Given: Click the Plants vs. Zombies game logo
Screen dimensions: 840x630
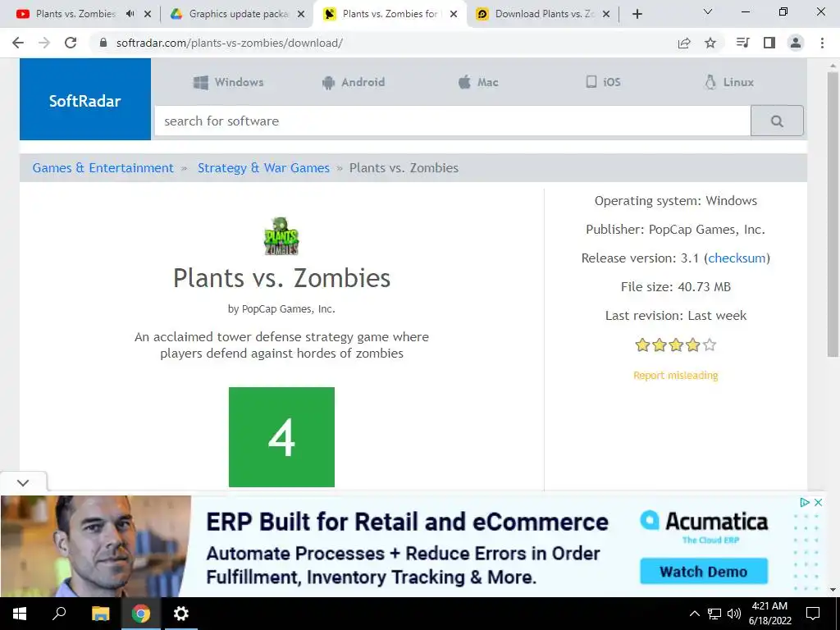Looking at the screenshot, I should (281, 236).
